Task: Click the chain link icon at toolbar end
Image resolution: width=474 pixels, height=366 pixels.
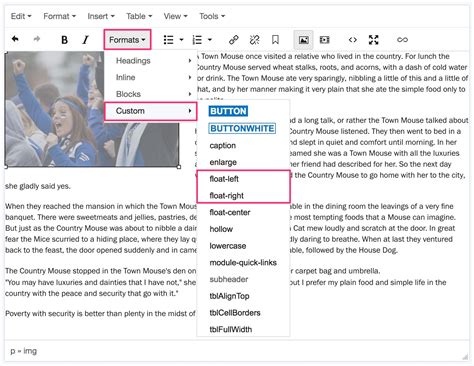Action: (x=402, y=40)
